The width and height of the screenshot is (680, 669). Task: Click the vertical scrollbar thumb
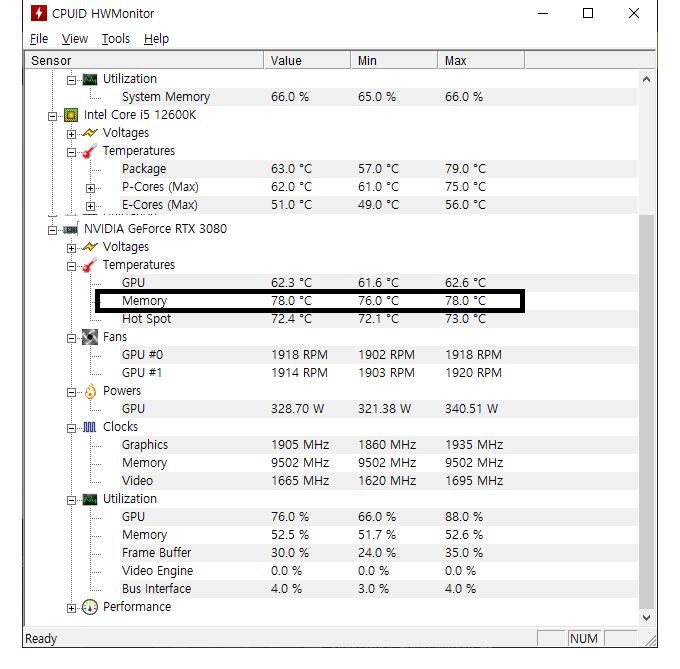(x=646, y=412)
